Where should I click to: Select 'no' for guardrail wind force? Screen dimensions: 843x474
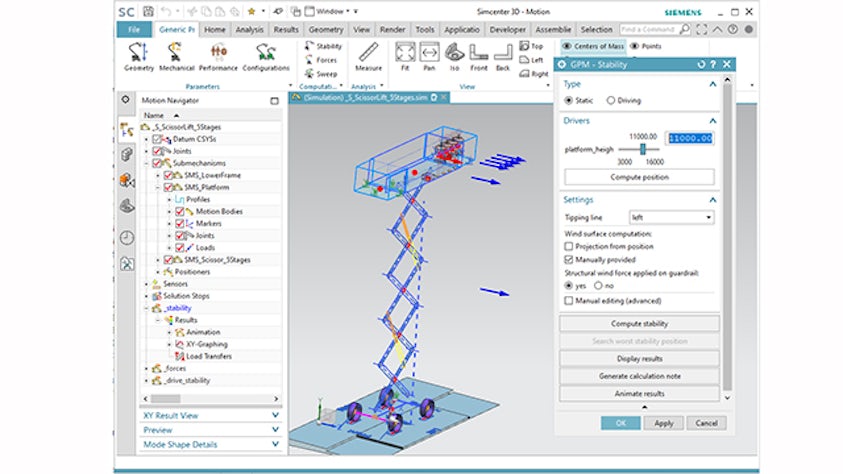click(598, 285)
